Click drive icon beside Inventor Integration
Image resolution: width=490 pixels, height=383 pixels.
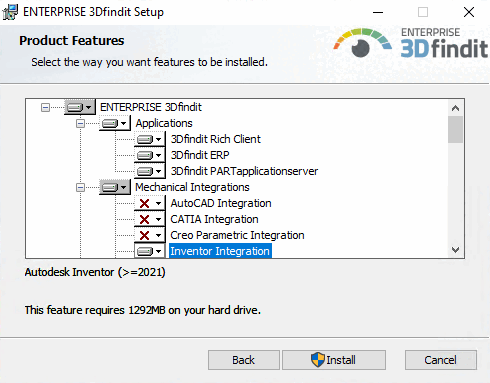145,251
